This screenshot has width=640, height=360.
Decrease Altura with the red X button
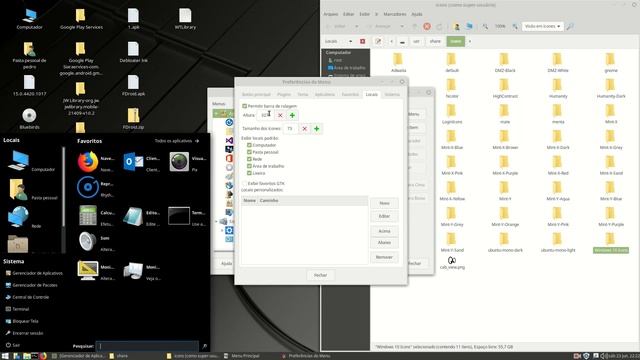coord(280,116)
